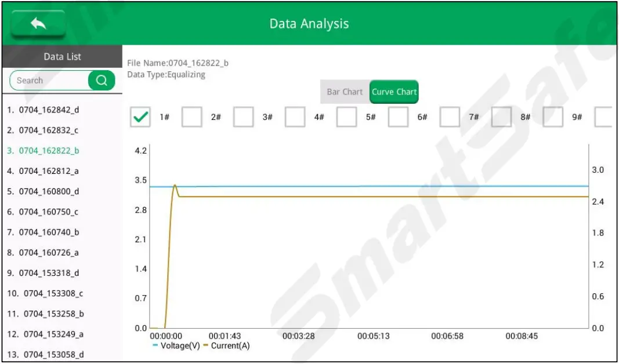Enable channel 7# for display
This screenshot has width=619, height=364.
point(450,118)
